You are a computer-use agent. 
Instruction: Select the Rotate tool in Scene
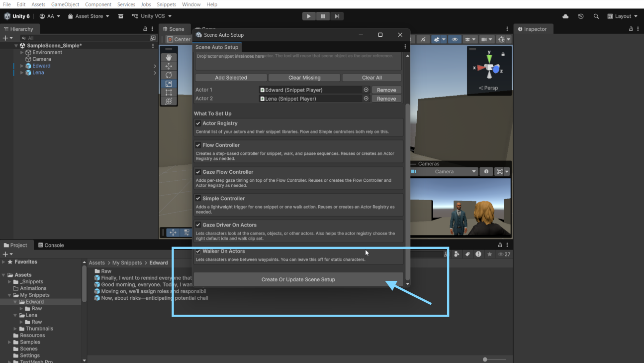(169, 75)
